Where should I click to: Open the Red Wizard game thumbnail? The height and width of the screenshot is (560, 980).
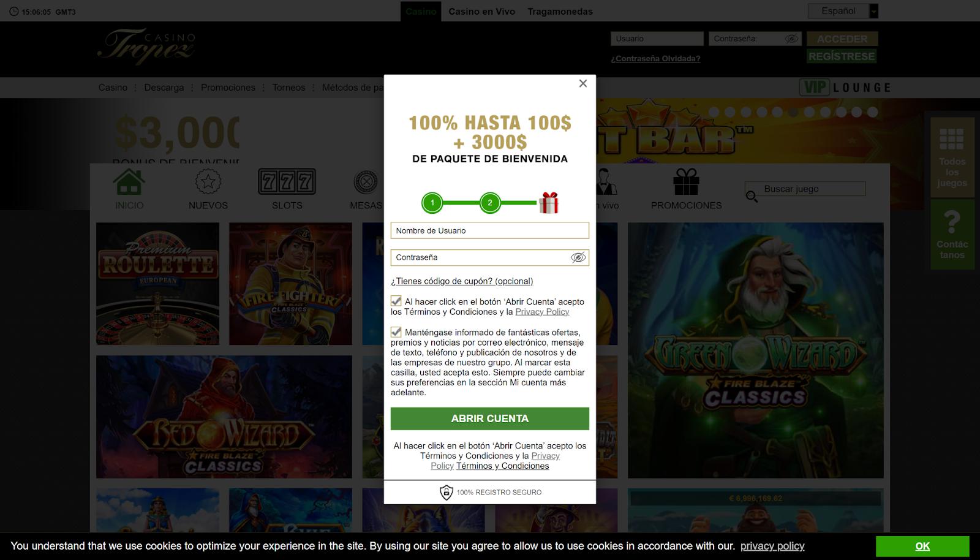tap(224, 417)
